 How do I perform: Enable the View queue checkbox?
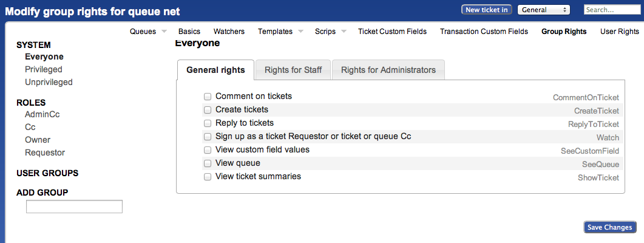(x=208, y=163)
